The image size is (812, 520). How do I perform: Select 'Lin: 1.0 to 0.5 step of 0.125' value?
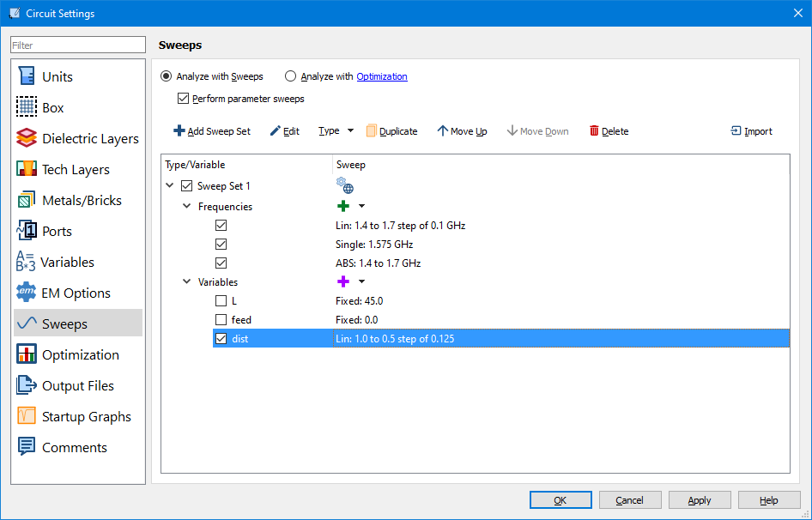(395, 339)
